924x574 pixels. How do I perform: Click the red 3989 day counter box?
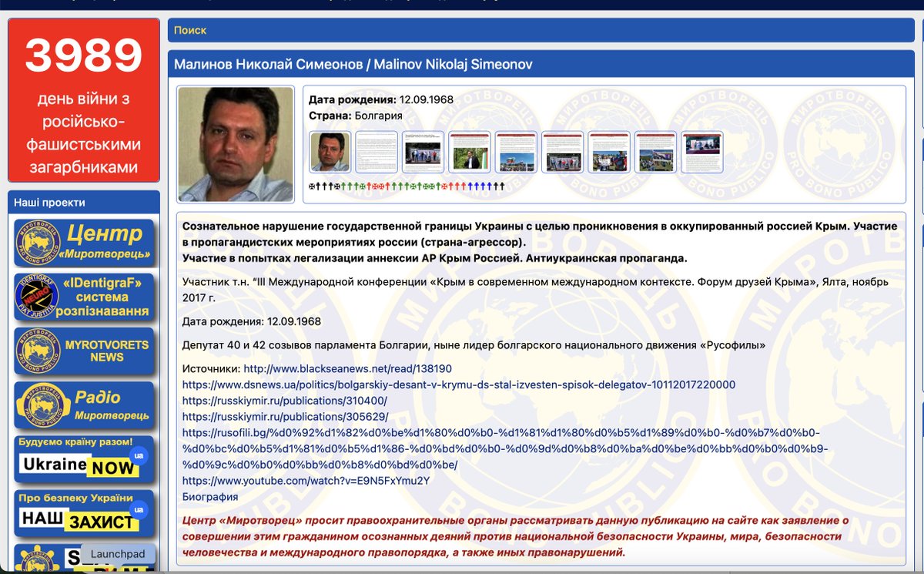pos(84,100)
